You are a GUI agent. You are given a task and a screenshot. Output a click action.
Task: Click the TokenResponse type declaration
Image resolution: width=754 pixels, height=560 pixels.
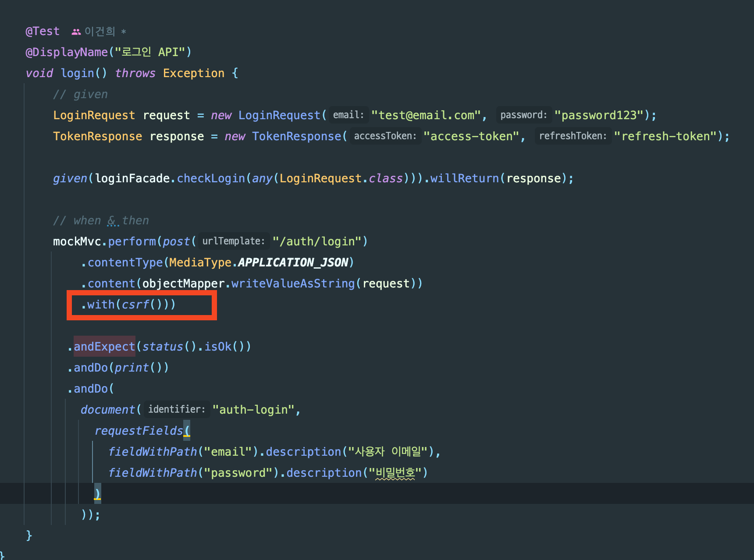click(97, 136)
